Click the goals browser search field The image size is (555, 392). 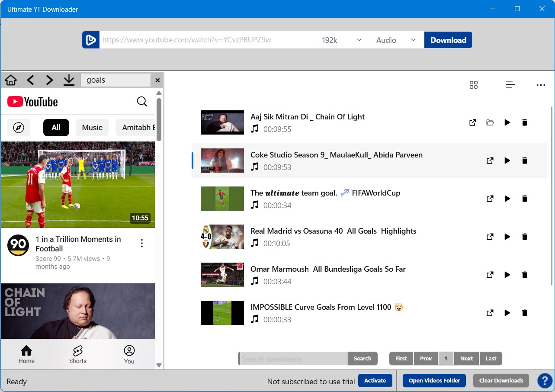[115, 80]
